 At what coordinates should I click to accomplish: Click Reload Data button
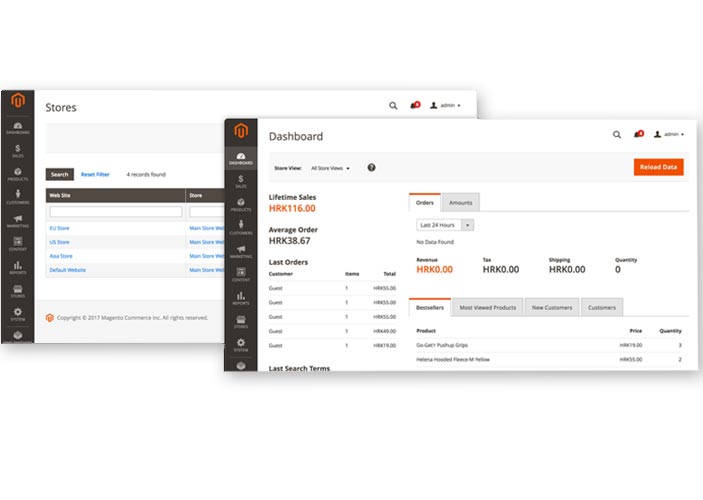(x=658, y=167)
